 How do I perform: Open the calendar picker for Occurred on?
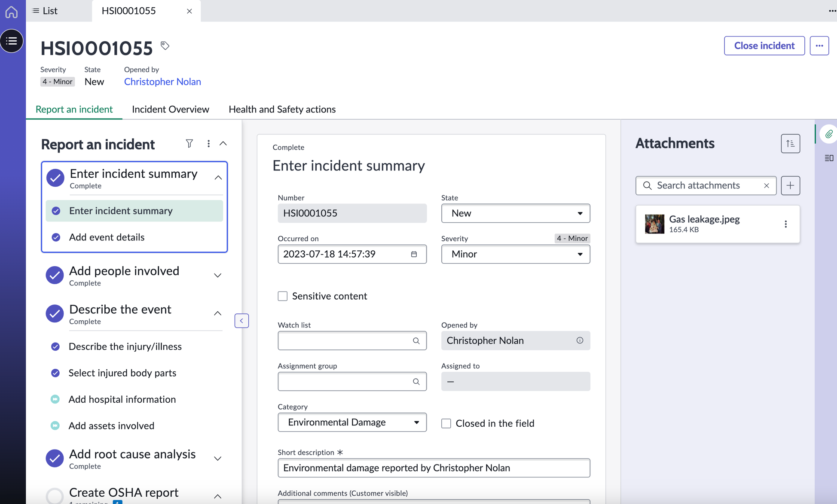(x=414, y=254)
